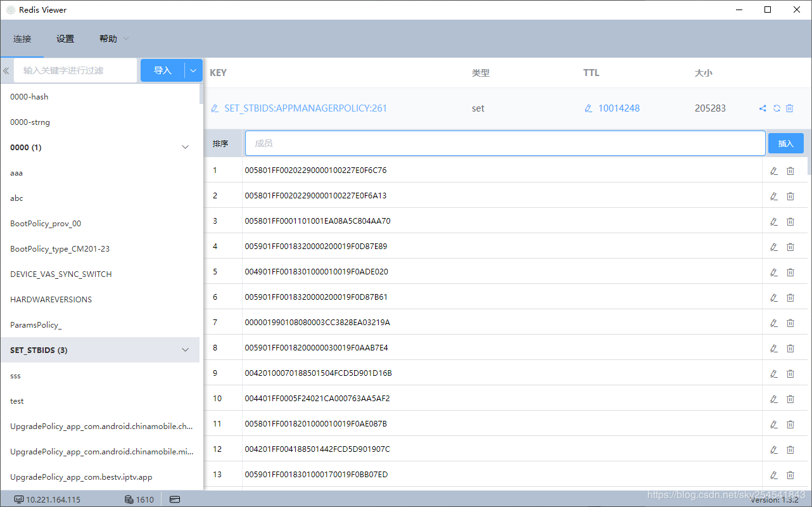The image size is (812, 507).
Task: Delete member 005801FF0001101001EA08A5C804AA70
Action: point(790,221)
